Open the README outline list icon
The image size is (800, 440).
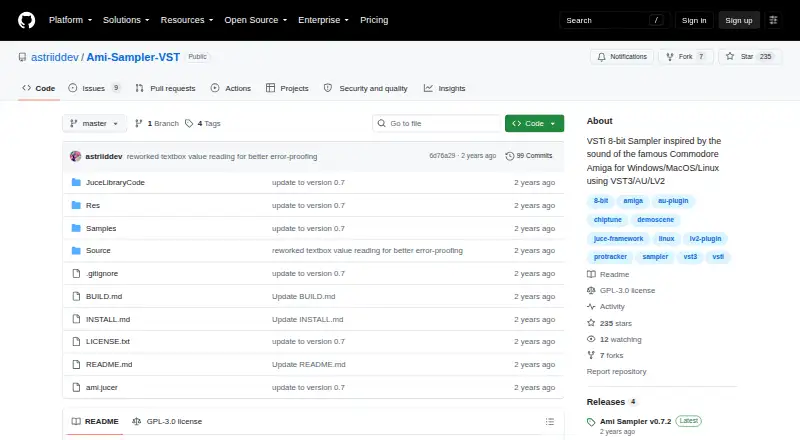549,422
